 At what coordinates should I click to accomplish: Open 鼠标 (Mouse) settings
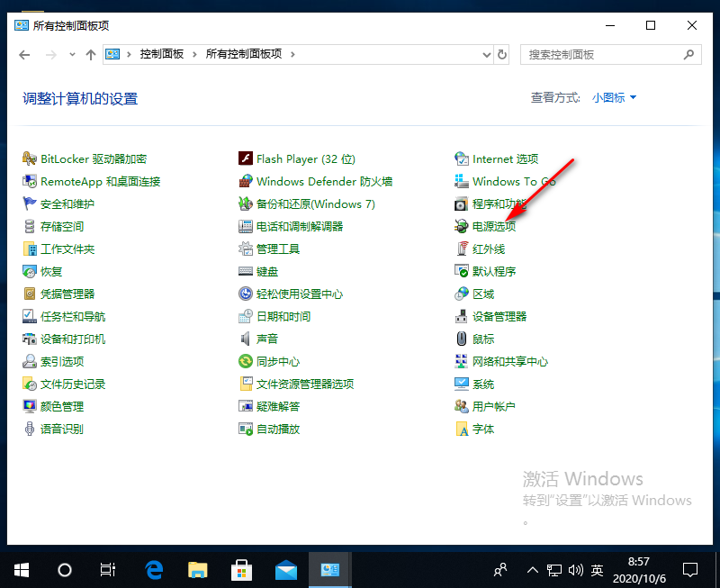click(x=485, y=339)
